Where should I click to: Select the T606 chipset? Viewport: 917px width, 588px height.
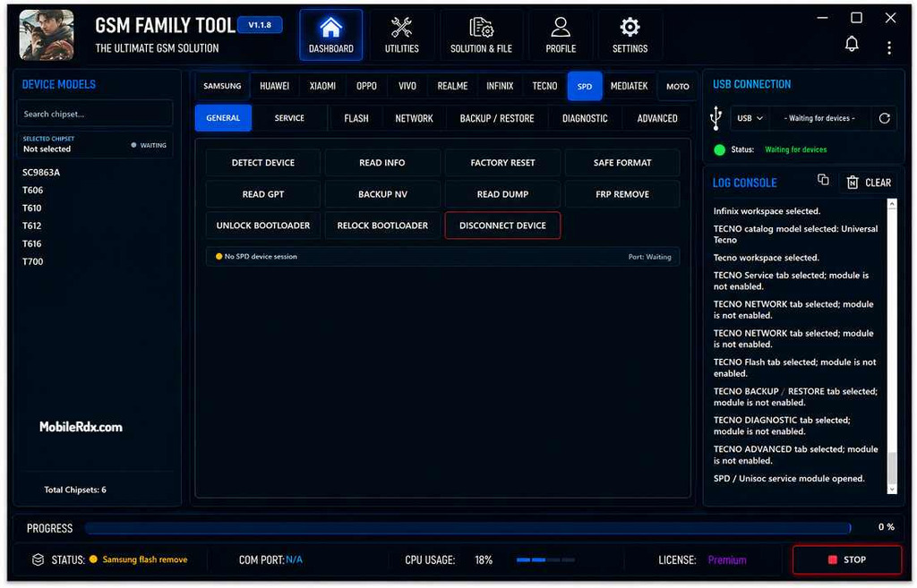coord(33,190)
